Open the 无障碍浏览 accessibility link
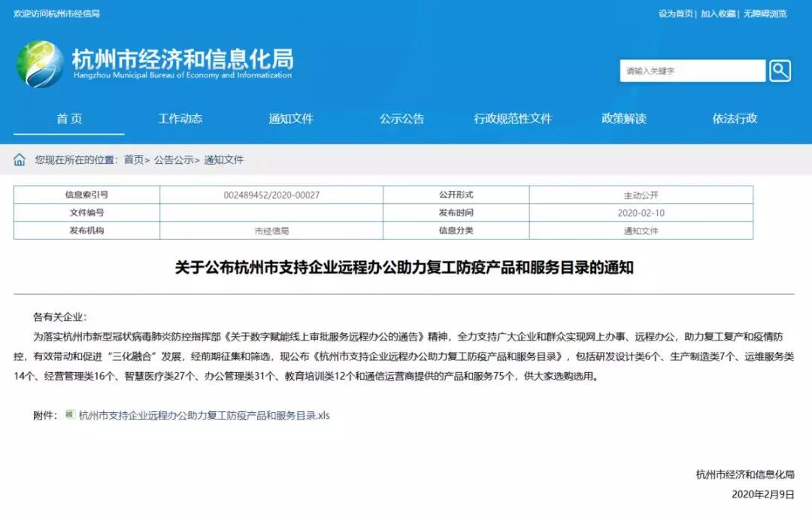Image resolution: width=812 pixels, height=515 pixels. tap(765, 14)
